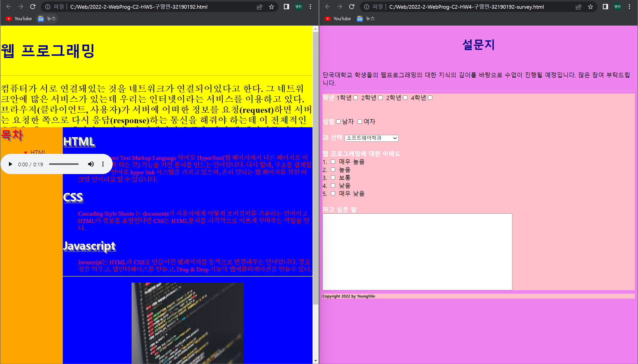Check the first 2학년 checkbox
The width and height of the screenshot is (638, 364).
pyautogui.click(x=381, y=98)
